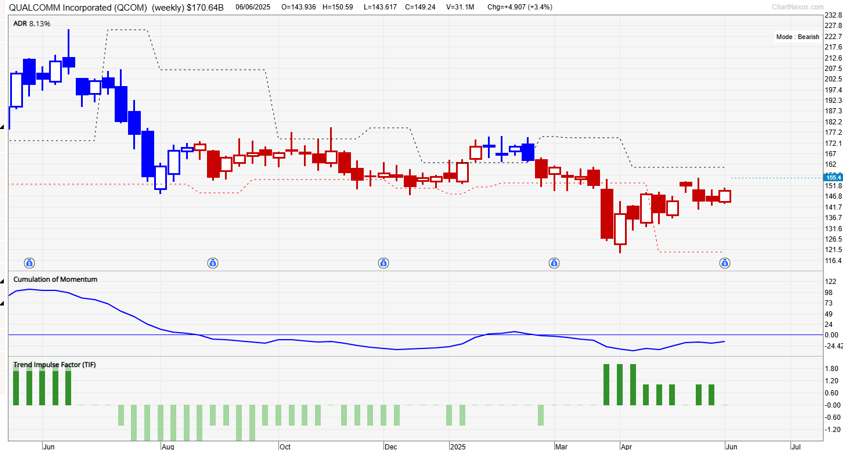
Task: Click the money-bag event icon above Dec
Action: [383, 263]
